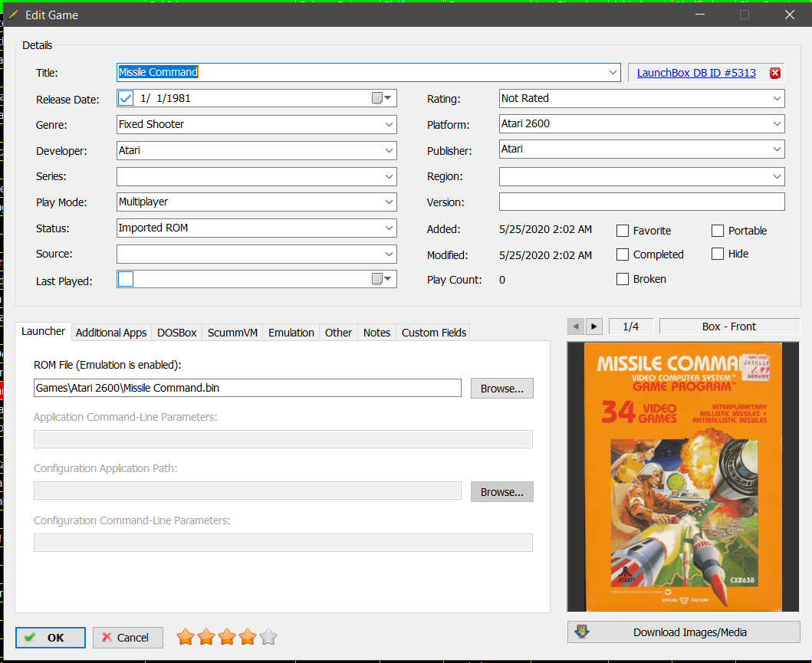Open the Custom Fields tab
The image size is (812, 663).
434,333
